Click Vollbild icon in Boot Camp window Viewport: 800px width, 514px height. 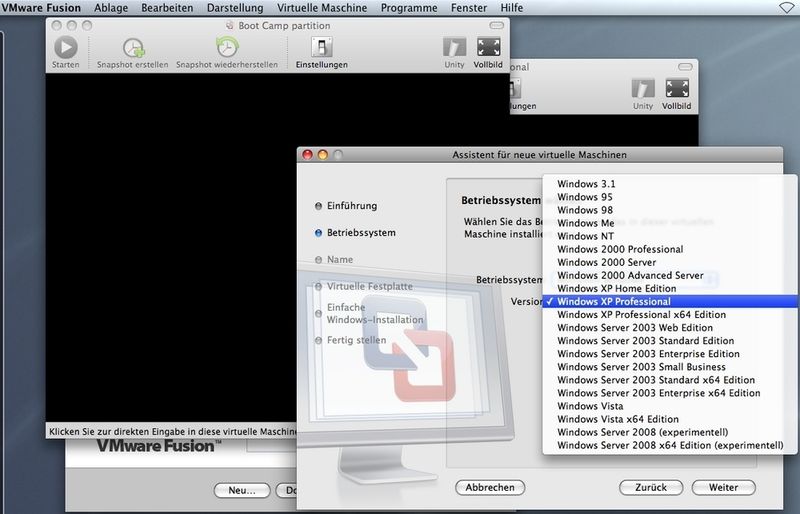[x=488, y=47]
